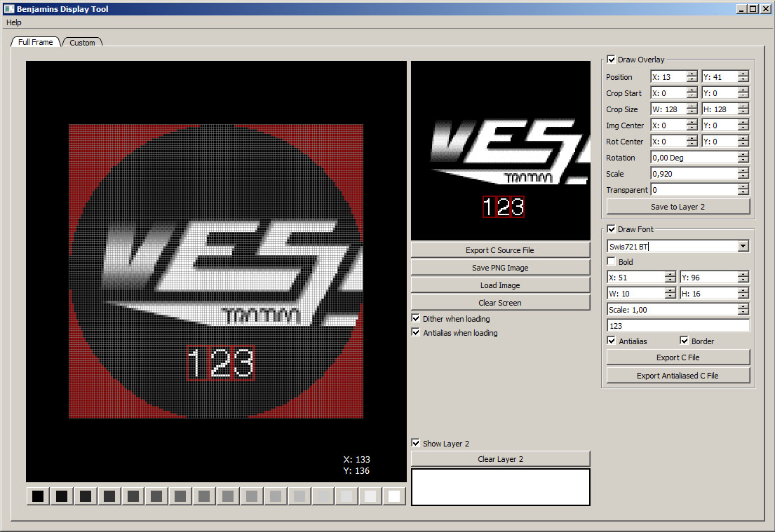775x532 pixels.
Task: Enable the Bold font option
Action: (x=611, y=261)
